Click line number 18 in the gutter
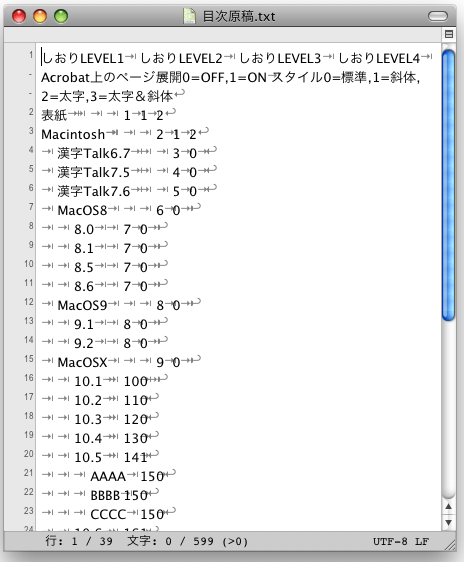 [x=29, y=416]
